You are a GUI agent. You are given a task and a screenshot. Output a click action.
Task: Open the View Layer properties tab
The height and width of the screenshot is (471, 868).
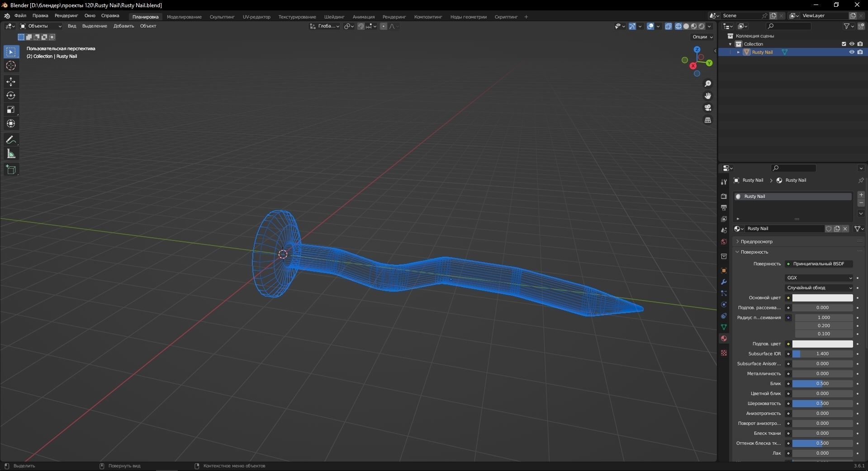724,219
